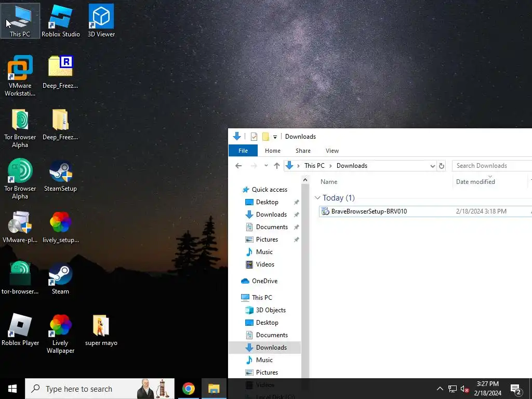532x399 pixels.
Task: Open Customize Quick Access Toolbar dropdown
Action: pyautogui.click(x=275, y=137)
